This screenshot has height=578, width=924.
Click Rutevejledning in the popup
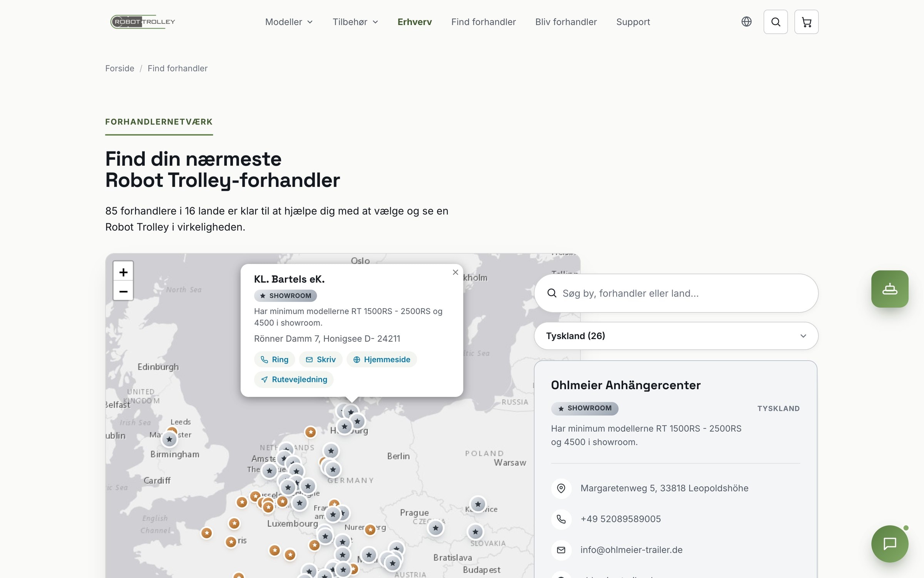coord(294,380)
